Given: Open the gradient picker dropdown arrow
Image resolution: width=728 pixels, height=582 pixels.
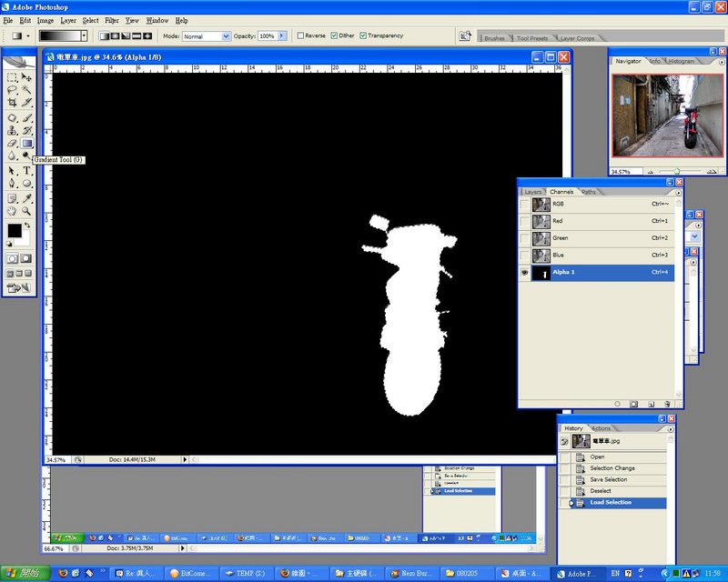Looking at the screenshot, I should [x=84, y=35].
